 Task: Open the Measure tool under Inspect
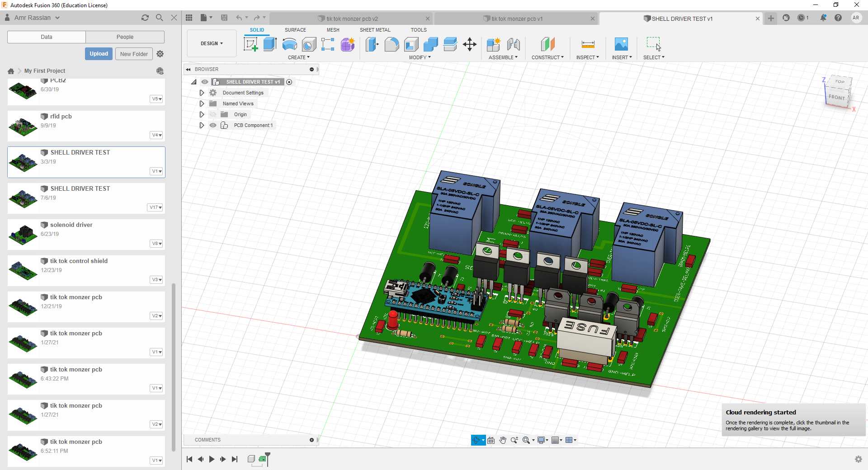(588, 44)
